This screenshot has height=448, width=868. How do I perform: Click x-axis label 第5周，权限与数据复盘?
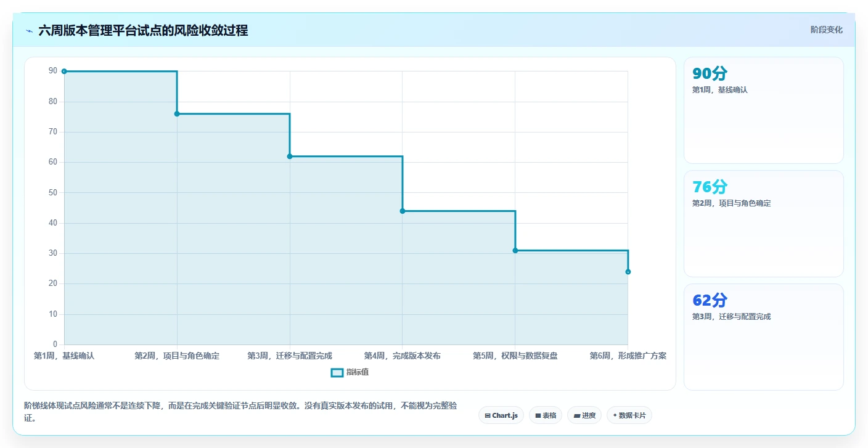[x=515, y=356]
